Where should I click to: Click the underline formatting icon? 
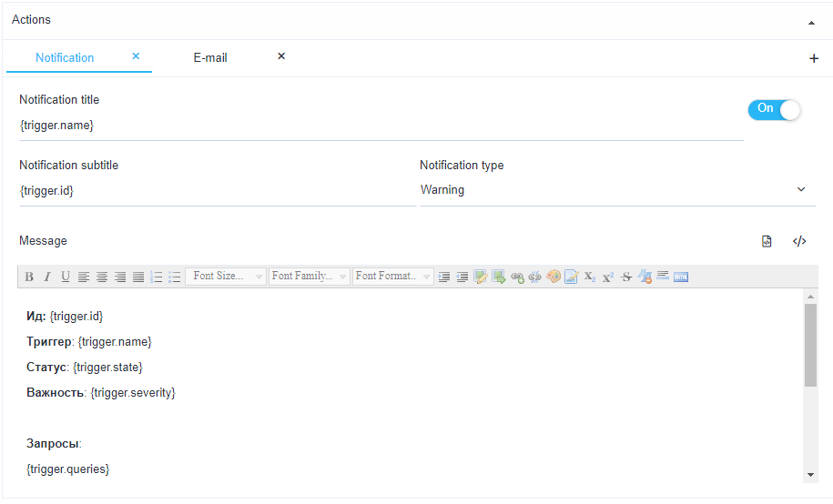tap(66, 277)
